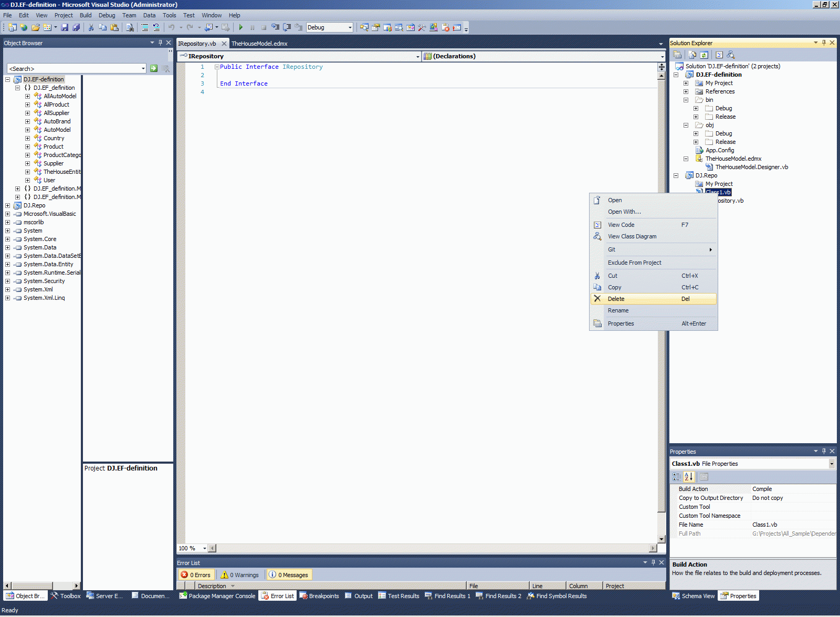Switch to TheHouseModel.edmx tab
This screenshot has width=840, height=617.
pos(259,44)
